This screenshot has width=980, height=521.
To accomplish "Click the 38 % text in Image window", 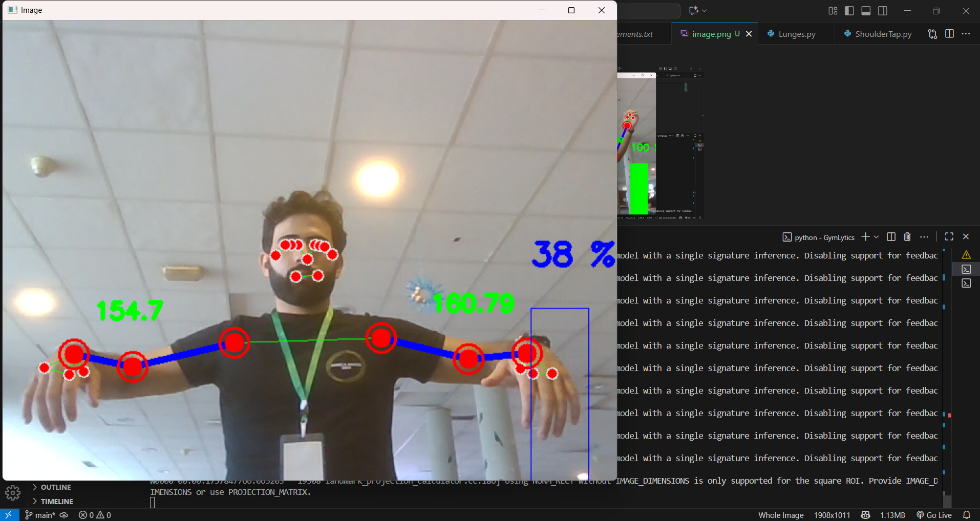I will [573, 254].
